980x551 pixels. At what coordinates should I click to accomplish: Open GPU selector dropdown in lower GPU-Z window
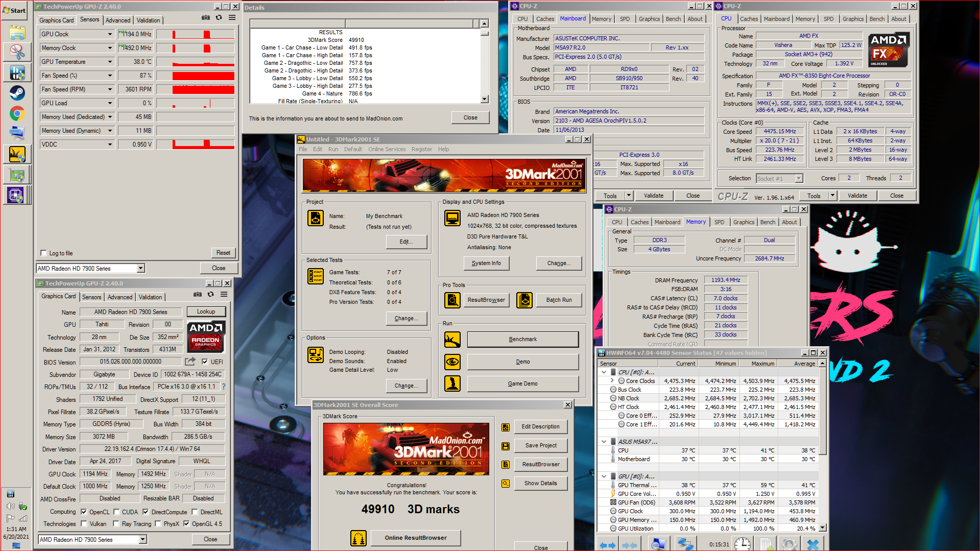pyautogui.click(x=143, y=540)
